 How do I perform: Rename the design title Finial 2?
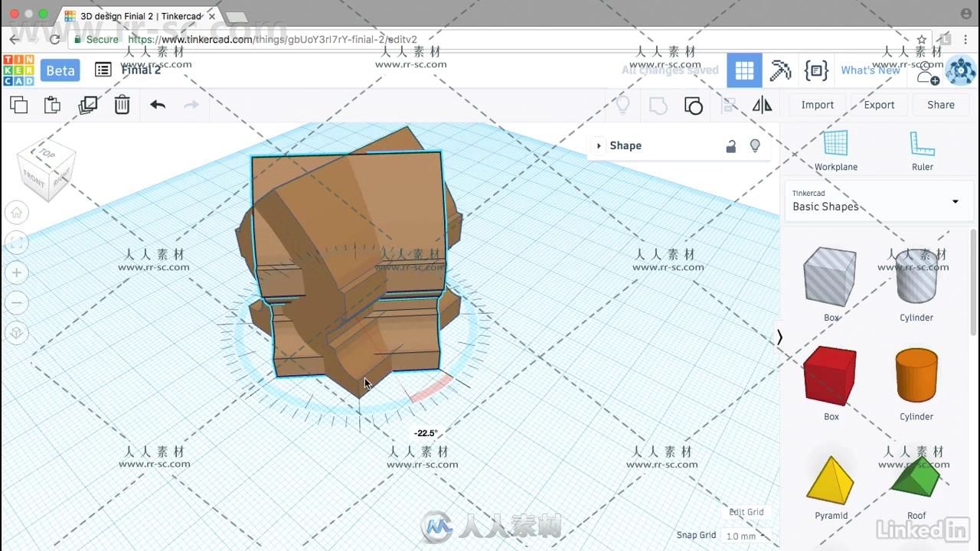tap(141, 70)
